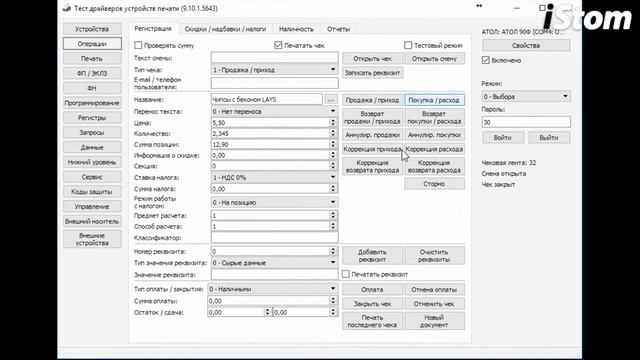The width and height of the screenshot is (640, 360).
Task: Open the Внешние устройства section
Action: coord(92,239)
